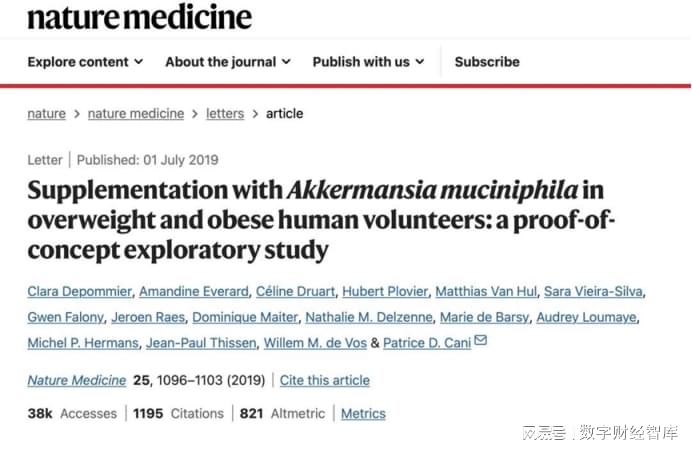
Task: Go to the nature breadcrumb link
Action: coord(46,114)
